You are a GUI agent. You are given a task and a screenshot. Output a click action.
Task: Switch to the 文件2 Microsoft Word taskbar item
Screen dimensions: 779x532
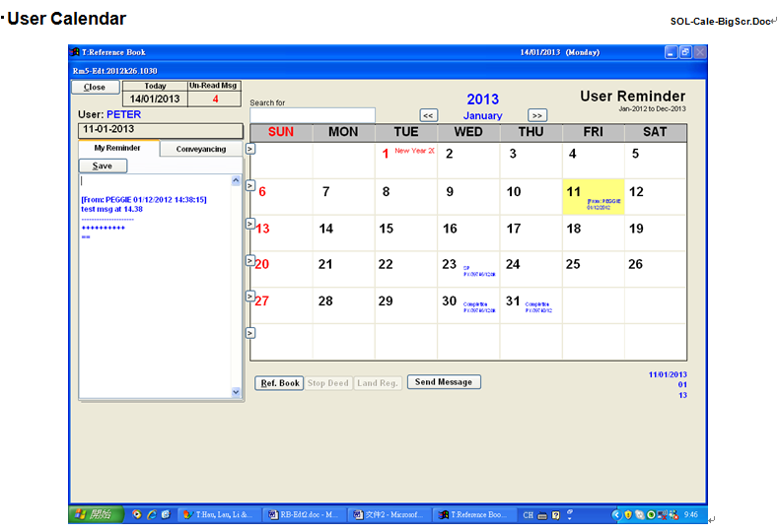[x=389, y=514]
